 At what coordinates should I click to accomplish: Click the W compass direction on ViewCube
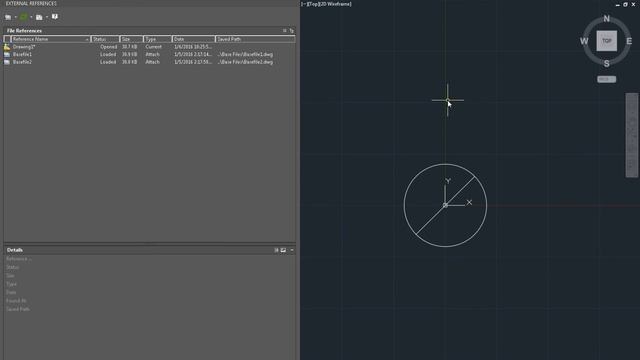click(x=584, y=41)
